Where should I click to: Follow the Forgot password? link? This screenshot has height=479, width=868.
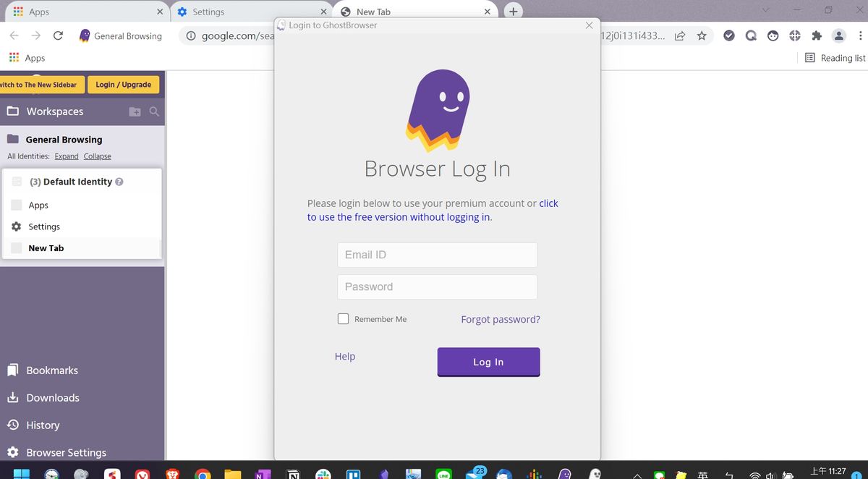(501, 319)
